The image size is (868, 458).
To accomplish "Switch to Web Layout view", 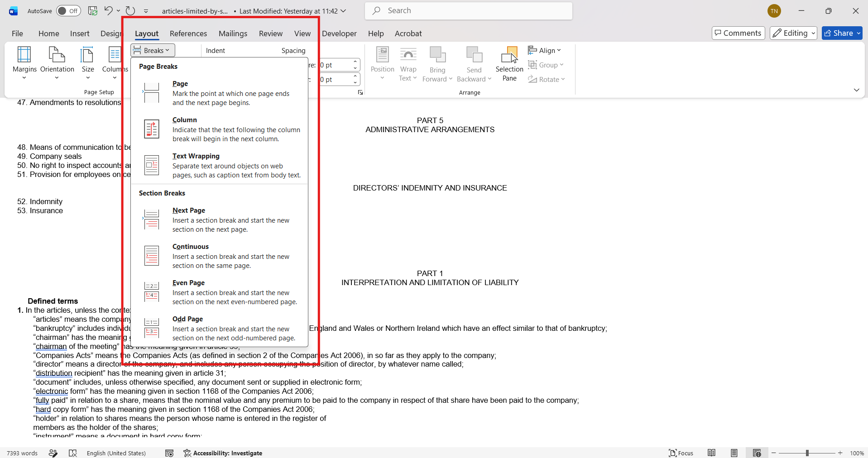I will (x=757, y=453).
